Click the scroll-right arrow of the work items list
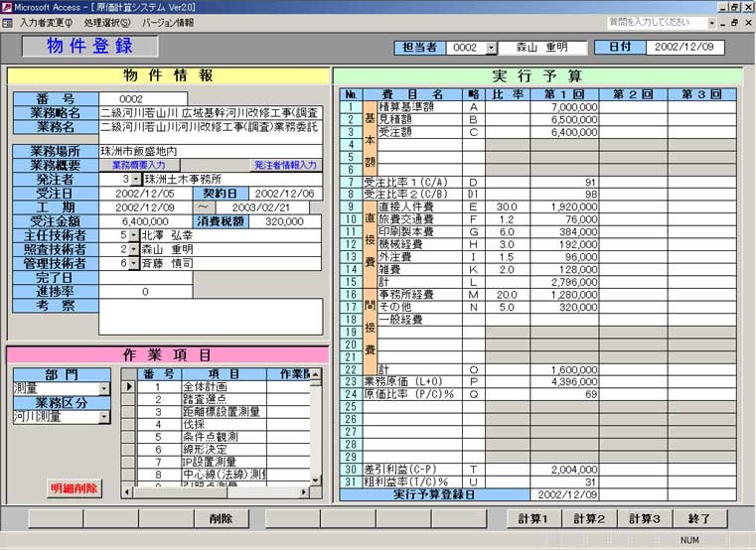Screen dimensions: 756x550 click(x=305, y=490)
